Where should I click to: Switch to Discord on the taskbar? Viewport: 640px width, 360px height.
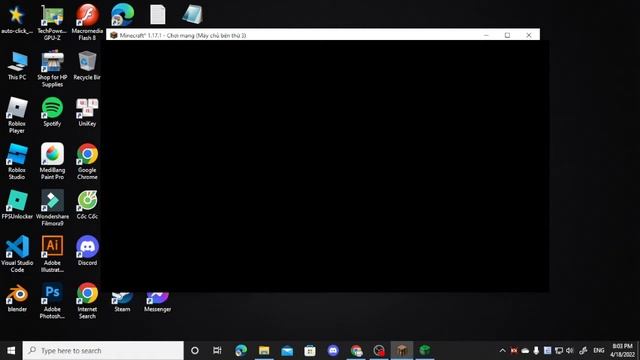tap(333, 350)
